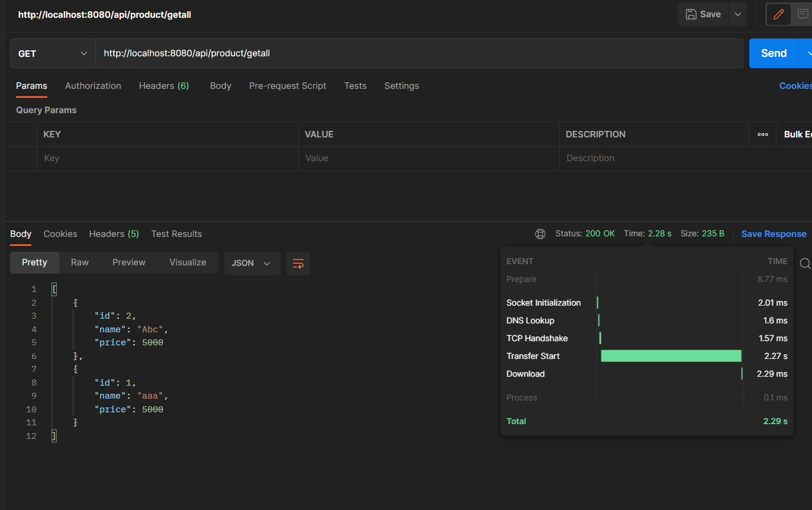Open the comments icon in the top bar

803,14
